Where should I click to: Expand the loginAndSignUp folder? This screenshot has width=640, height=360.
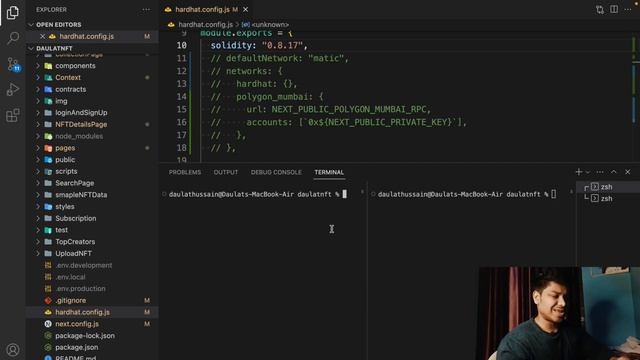[x=38, y=113]
